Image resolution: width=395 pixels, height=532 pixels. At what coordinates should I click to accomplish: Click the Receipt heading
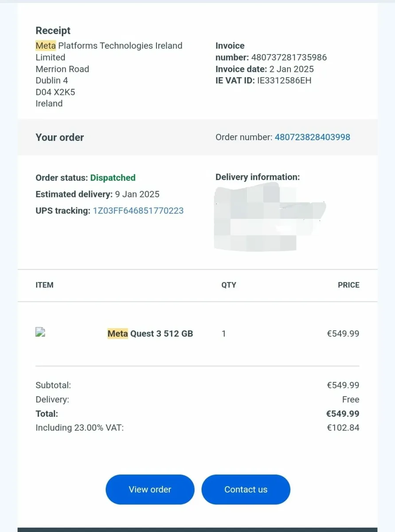[53, 31]
